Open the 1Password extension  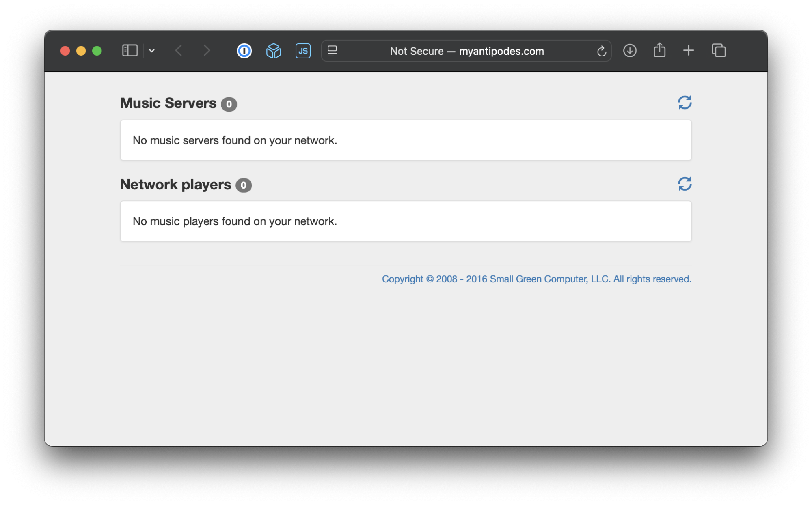click(x=244, y=51)
